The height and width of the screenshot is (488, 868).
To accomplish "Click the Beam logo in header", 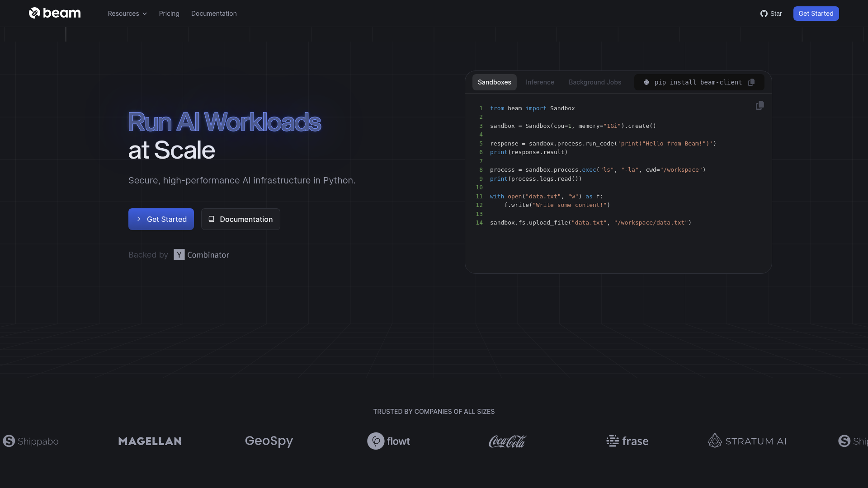I will coord(55,13).
